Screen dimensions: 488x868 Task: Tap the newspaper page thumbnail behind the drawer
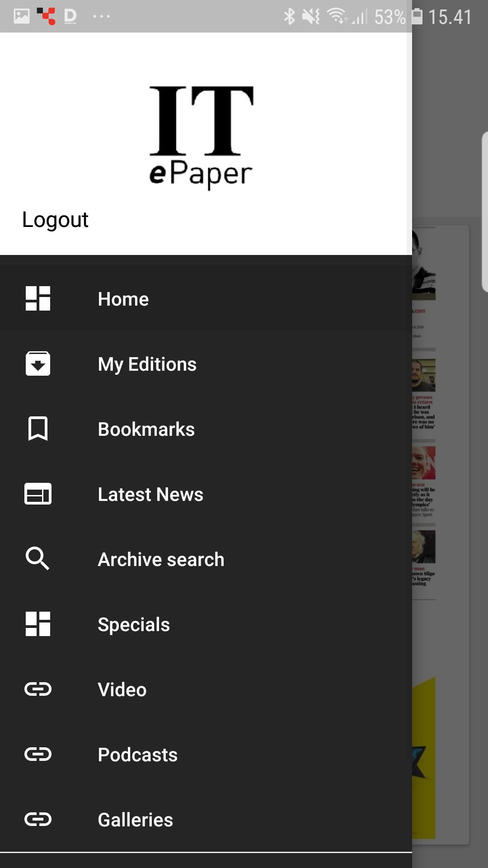point(440,534)
